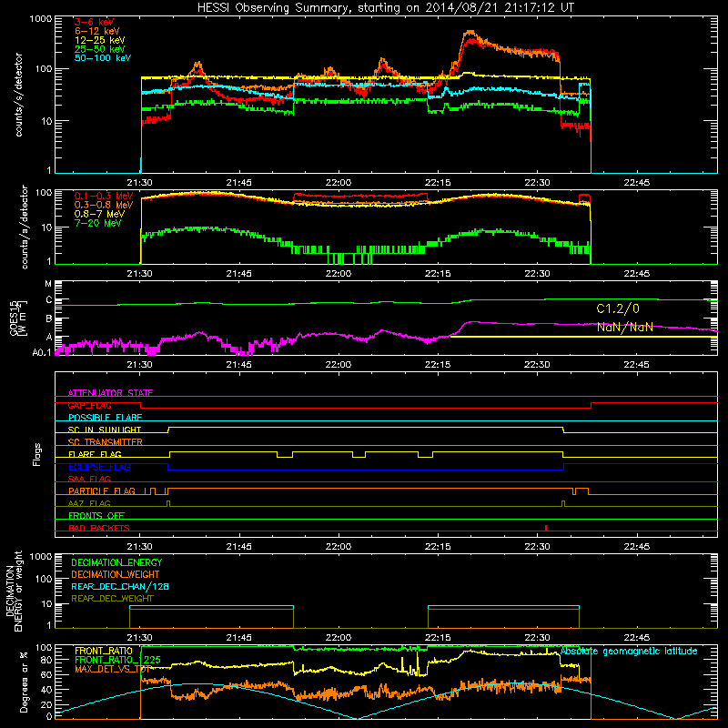Click the Absolute geomagnetic latitude label
The width and height of the screenshot is (728, 728).
click(x=629, y=652)
